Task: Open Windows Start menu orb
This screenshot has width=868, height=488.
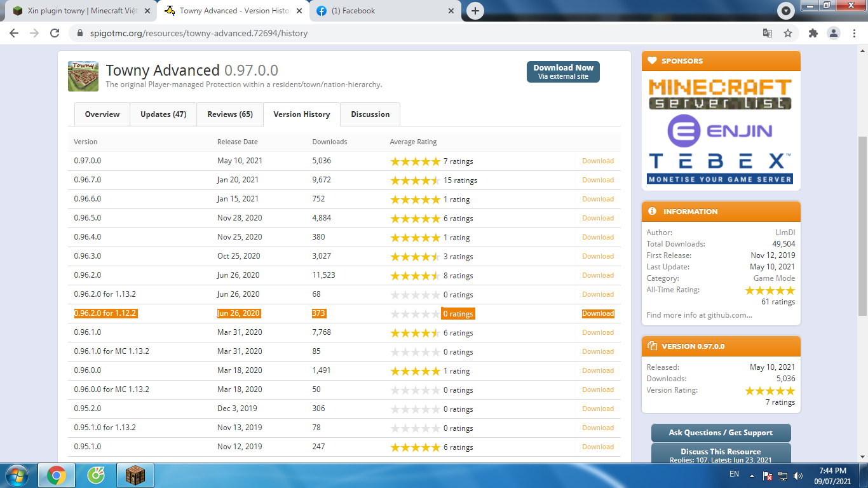Action: pos(17,475)
